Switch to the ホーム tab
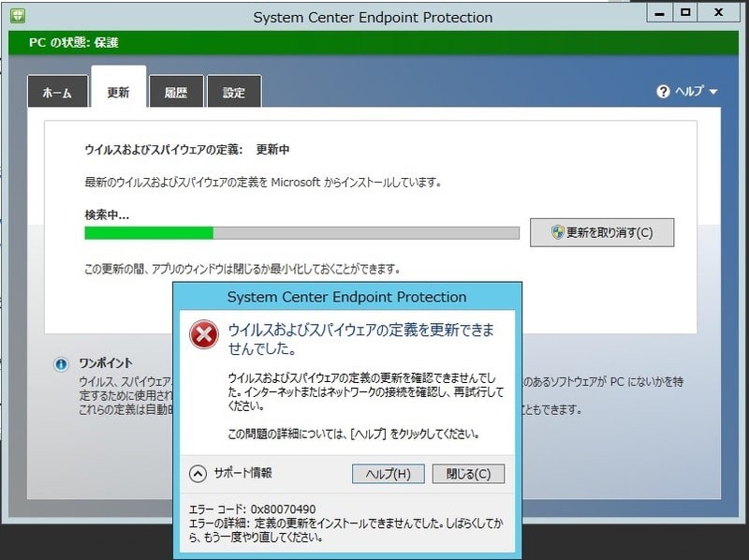The height and width of the screenshot is (560, 749). pyautogui.click(x=58, y=91)
